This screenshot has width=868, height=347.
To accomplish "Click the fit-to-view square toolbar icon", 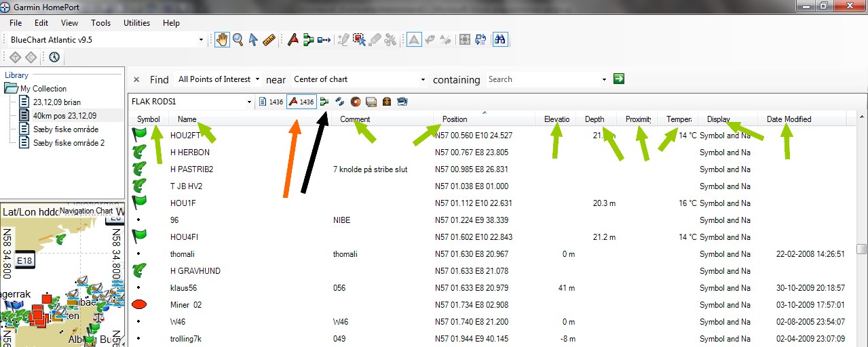I will click(465, 40).
